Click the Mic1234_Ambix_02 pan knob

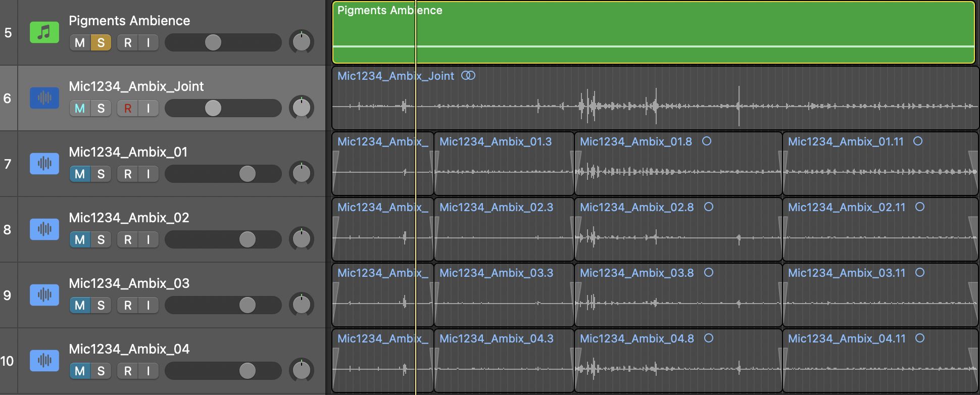[x=302, y=239]
